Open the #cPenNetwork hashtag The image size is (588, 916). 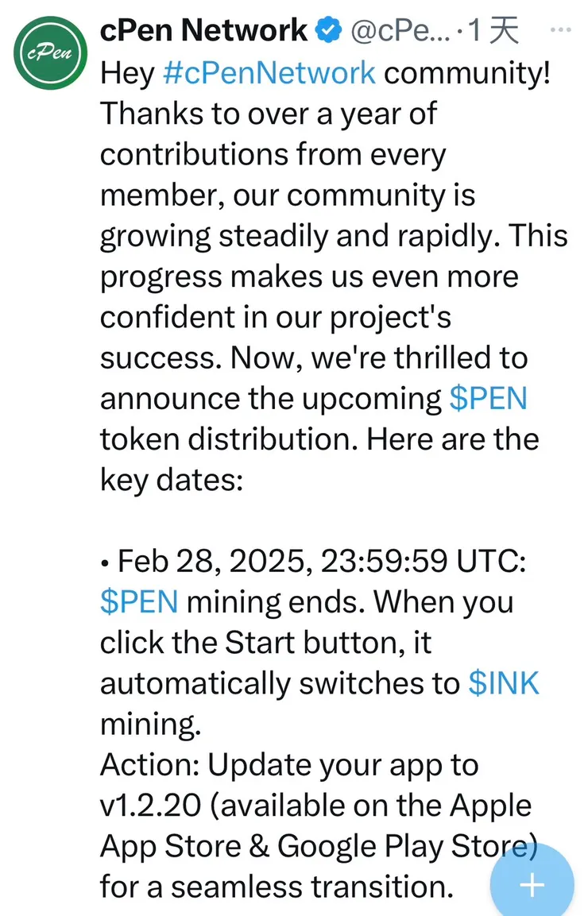click(269, 72)
